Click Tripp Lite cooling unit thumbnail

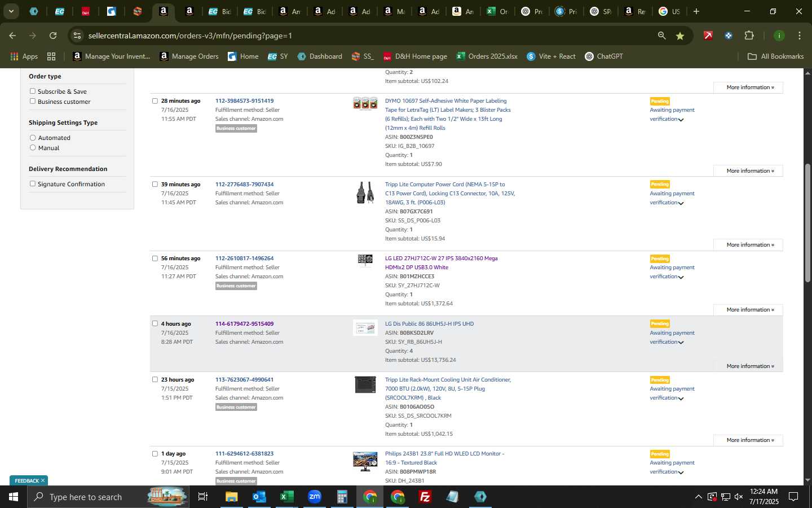[x=365, y=384]
